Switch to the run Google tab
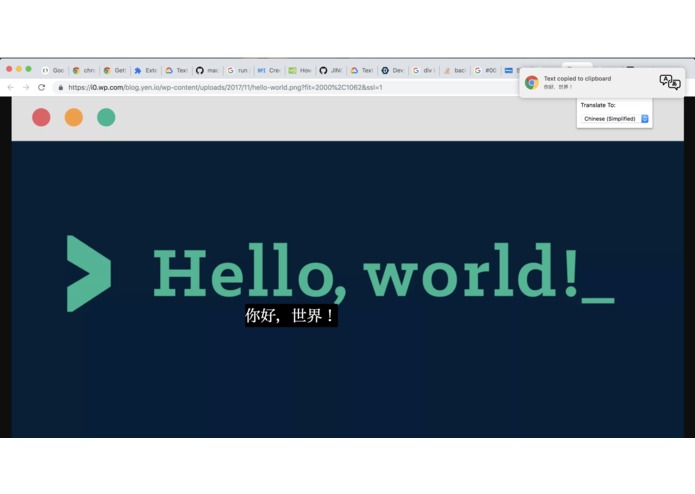 [238, 70]
